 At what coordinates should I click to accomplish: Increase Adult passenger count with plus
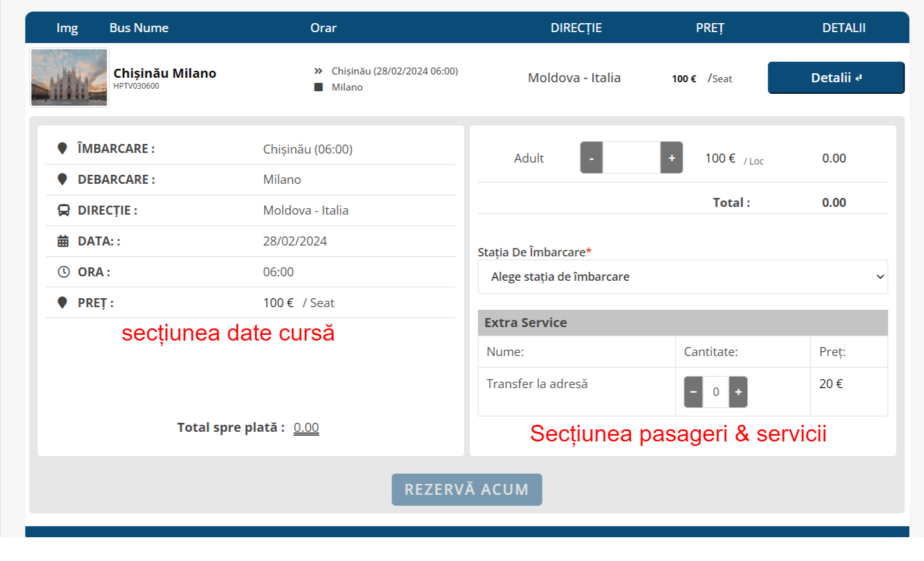[671, 158]
